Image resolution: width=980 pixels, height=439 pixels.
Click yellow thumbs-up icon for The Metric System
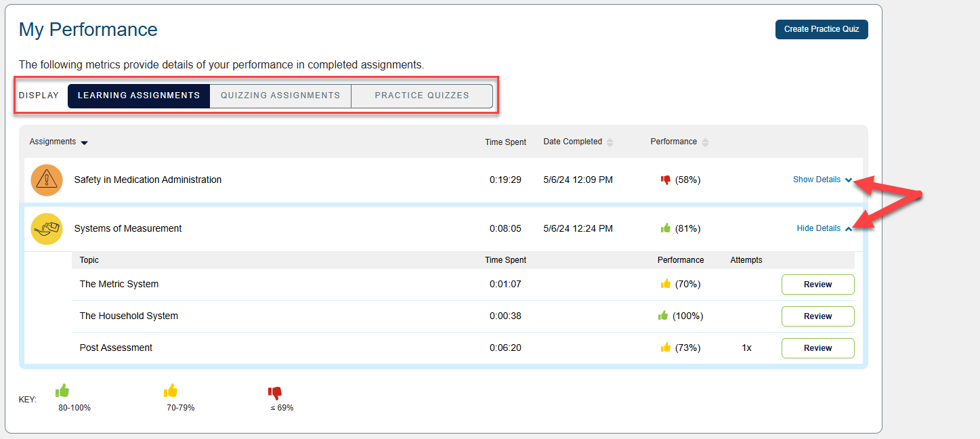pos(665,284)
